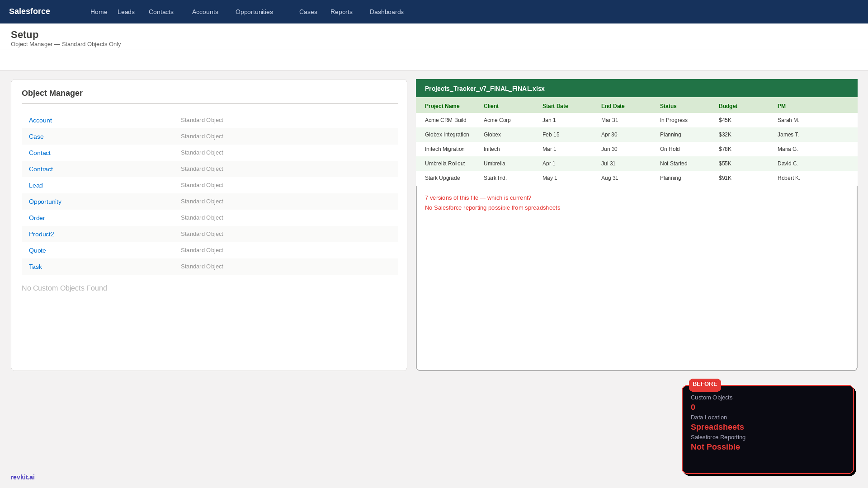Screen dimensions: 868x488
Task: Click the Status column header
Action: (x=668, y=106)
